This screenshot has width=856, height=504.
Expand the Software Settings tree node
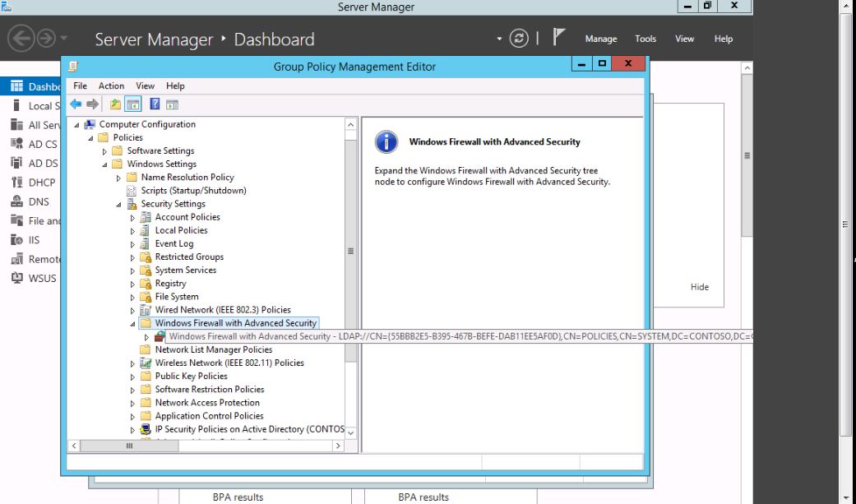pyautogui.click(x=104, y=151)
